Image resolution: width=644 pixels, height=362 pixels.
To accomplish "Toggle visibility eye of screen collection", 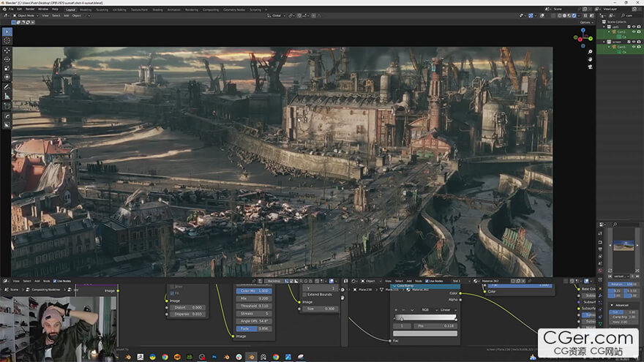I will pos(634,42).
